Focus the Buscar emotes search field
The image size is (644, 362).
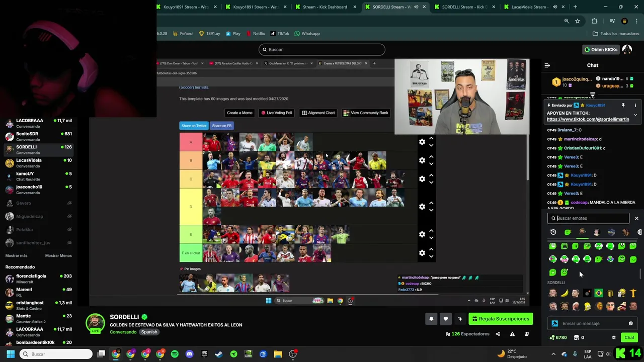pos(588,218)
